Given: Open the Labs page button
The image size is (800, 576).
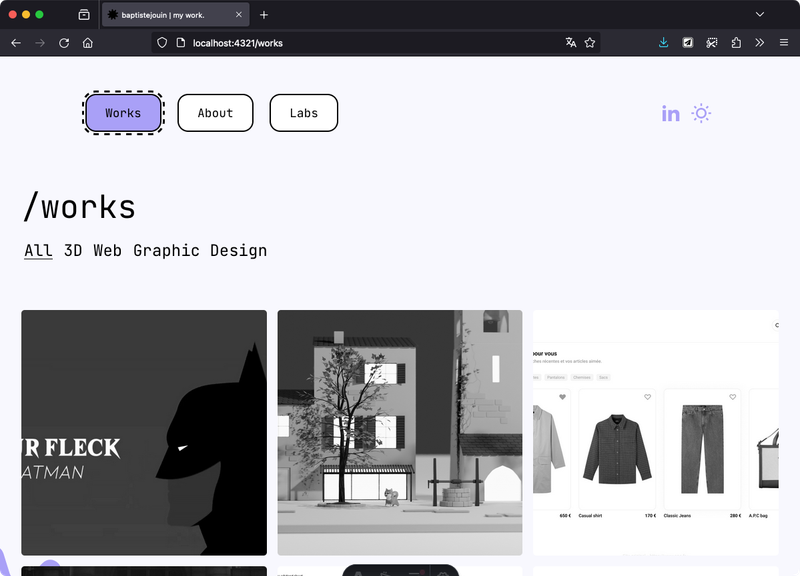Looking at the screenshot, I should (x=304, y=113).
